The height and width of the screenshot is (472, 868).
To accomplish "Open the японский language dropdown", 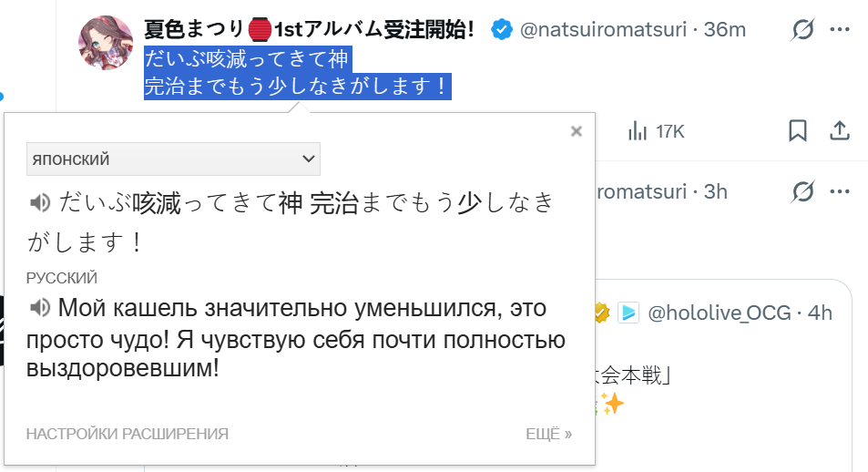I will point(173,159).
